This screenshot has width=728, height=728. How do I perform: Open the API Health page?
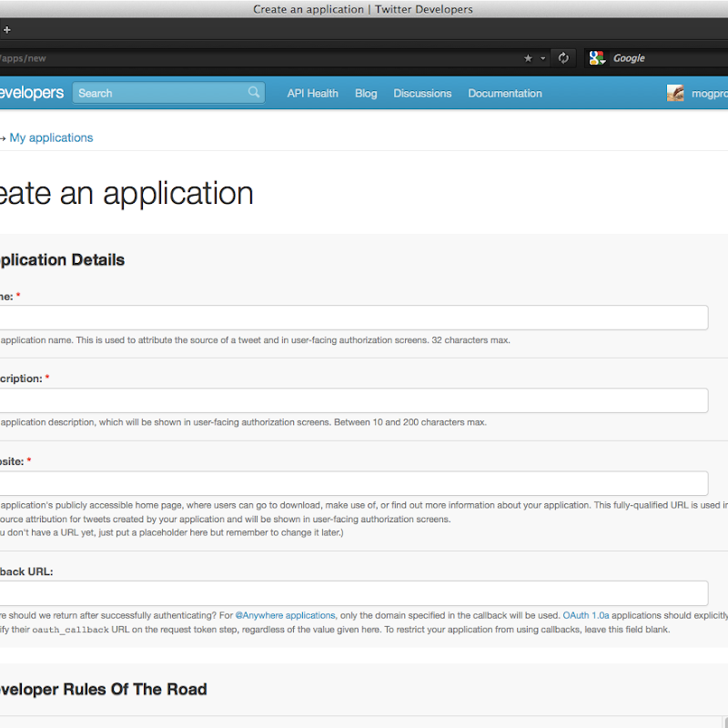pyautogui.click(x=312, y=94)
